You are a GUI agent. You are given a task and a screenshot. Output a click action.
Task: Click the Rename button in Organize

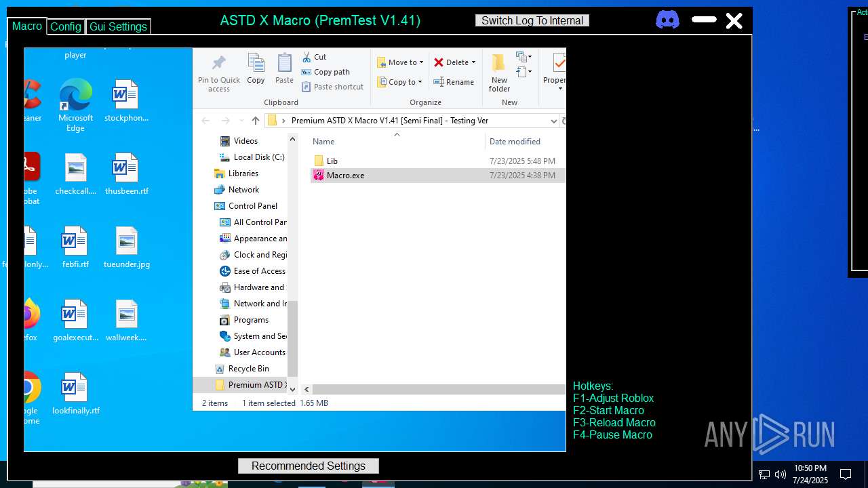tap(454, 82)
